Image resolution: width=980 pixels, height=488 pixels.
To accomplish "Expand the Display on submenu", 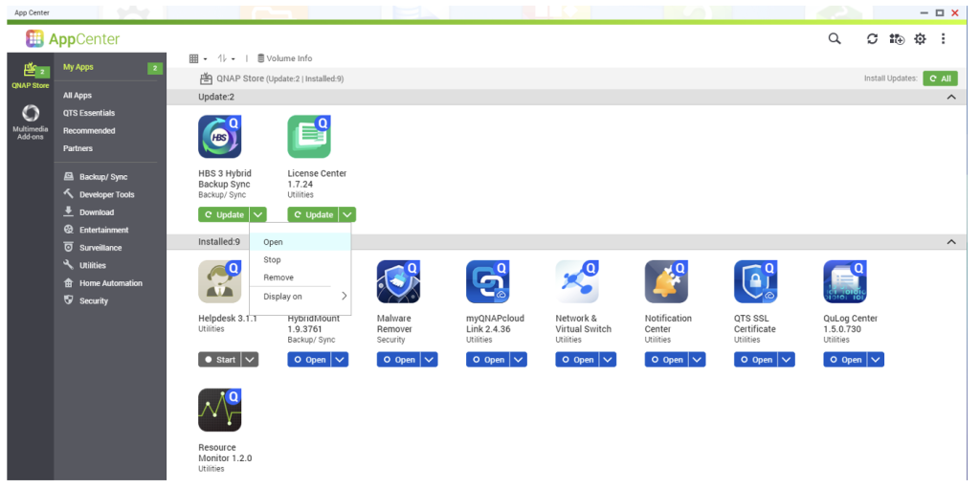I will (300, 297).
